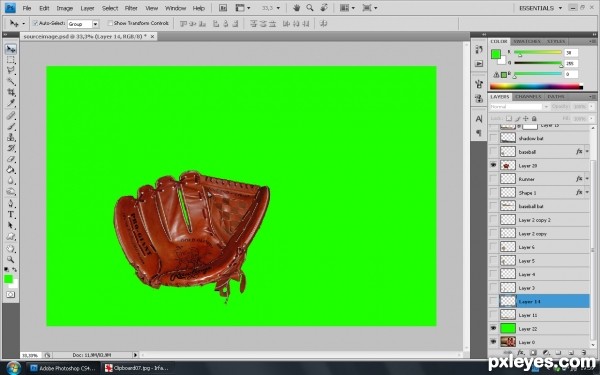
Task: Open the Image menu
Action: tap(65, 8)
